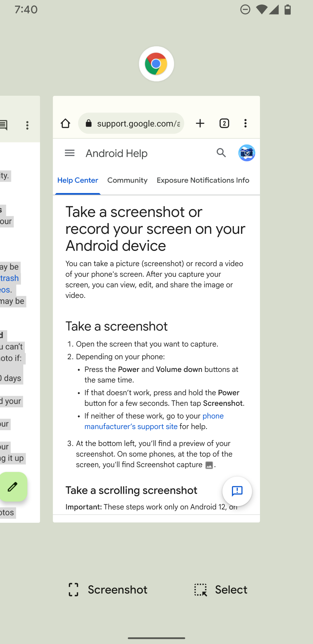This screenshot has height=644, width=313.
Task: Tap the home icon in Chrome toolbar
Action: pos(65,123)
